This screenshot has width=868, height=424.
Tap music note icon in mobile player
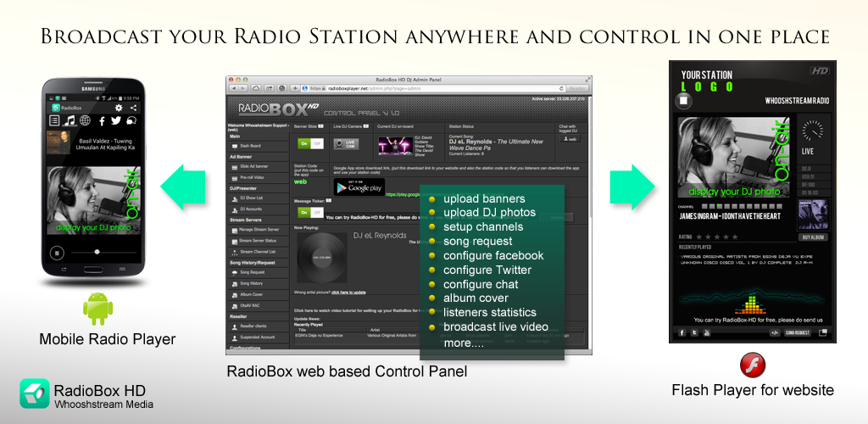tap(70, 120)
